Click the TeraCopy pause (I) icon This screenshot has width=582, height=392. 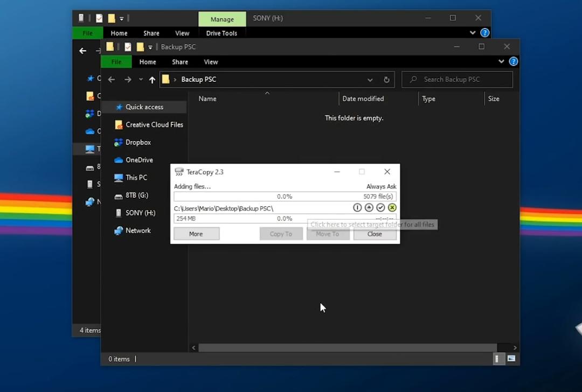pos(357,208)
